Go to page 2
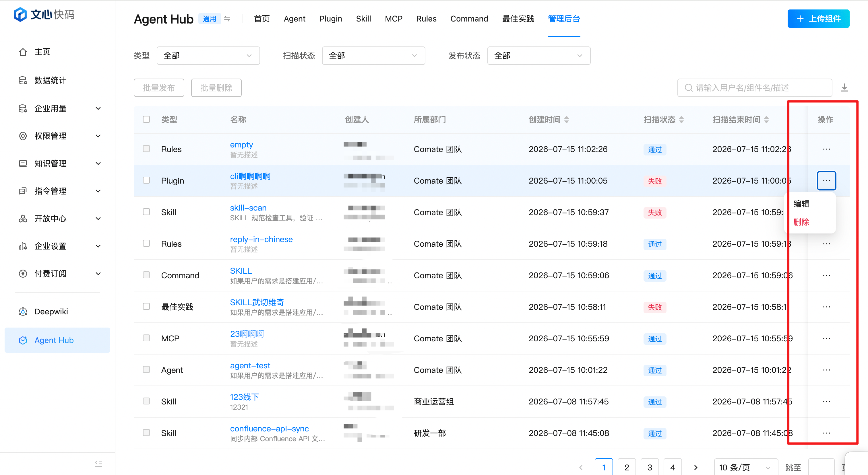Screen dimensions: 868x475 click(x=626, y=467)
